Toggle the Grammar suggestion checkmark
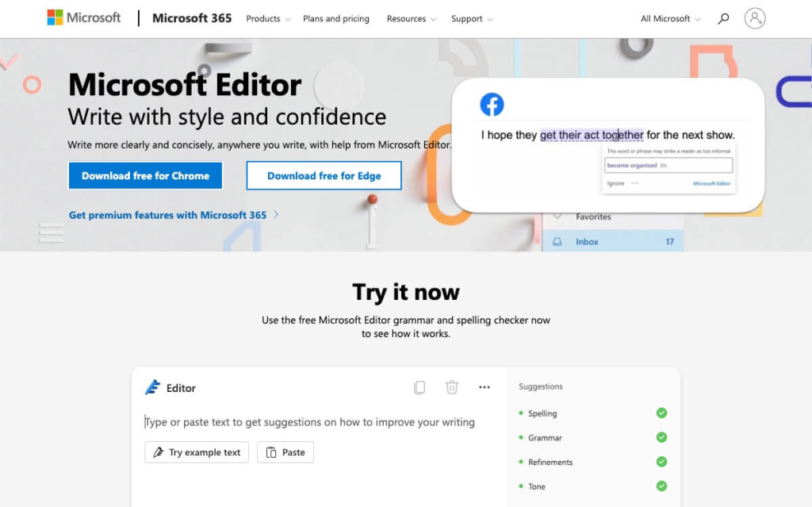This screenshot has height=507, width=812. pos(661,437)
